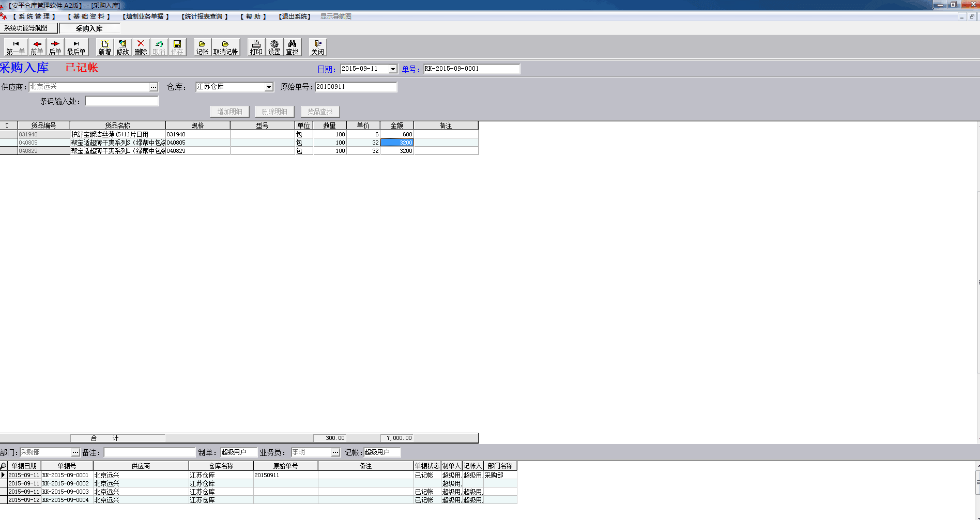980x520 pixels.
Task: Click the 增加明细 button
Action: pos(229,112)
